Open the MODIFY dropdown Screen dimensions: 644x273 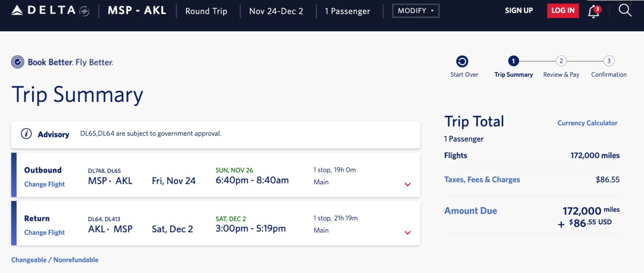click(415, 10)
